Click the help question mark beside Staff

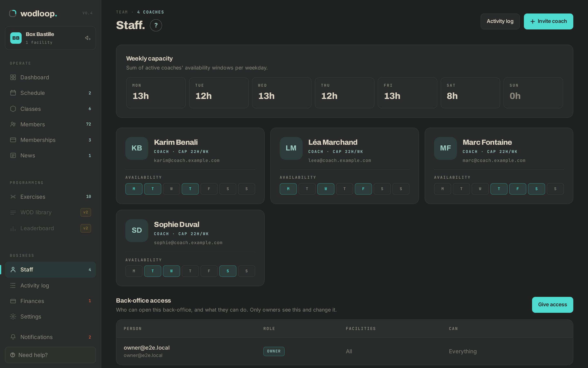coord(156,25)
